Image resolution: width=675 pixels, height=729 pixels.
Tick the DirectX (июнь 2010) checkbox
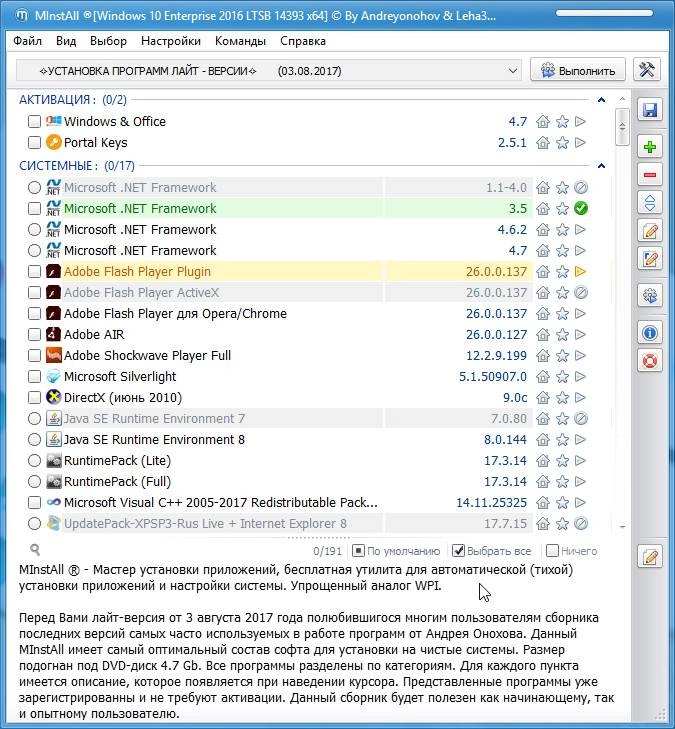click(34, 398)
